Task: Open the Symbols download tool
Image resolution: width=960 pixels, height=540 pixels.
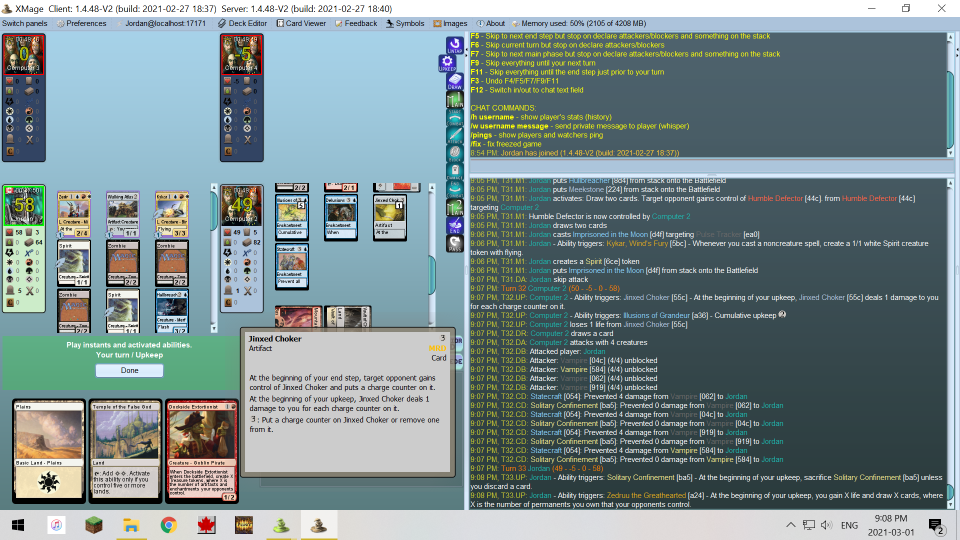Action: click(404, 23)
